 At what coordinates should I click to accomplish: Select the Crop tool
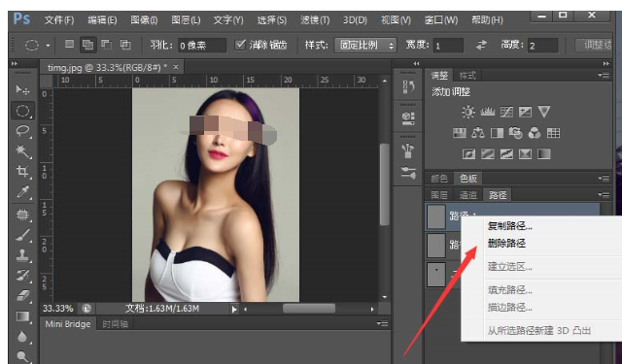pyautogui.click(x=22, y=171)
